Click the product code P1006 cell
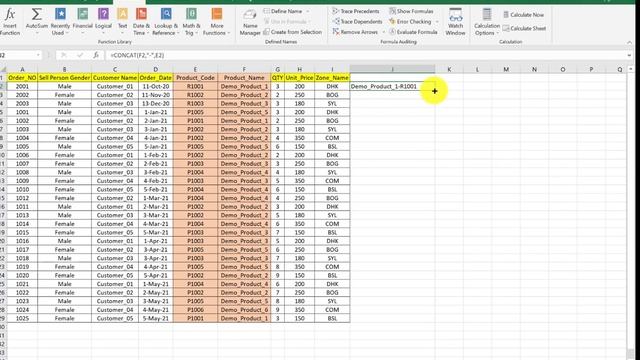Viewport: 640px width, 360px height. pos(195,310)
